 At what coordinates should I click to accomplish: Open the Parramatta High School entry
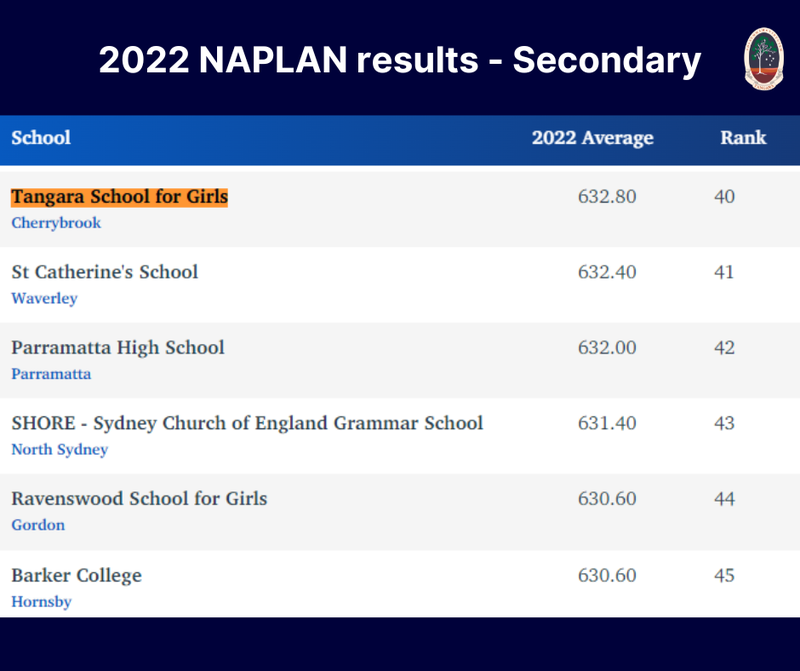tap(117, 348)
